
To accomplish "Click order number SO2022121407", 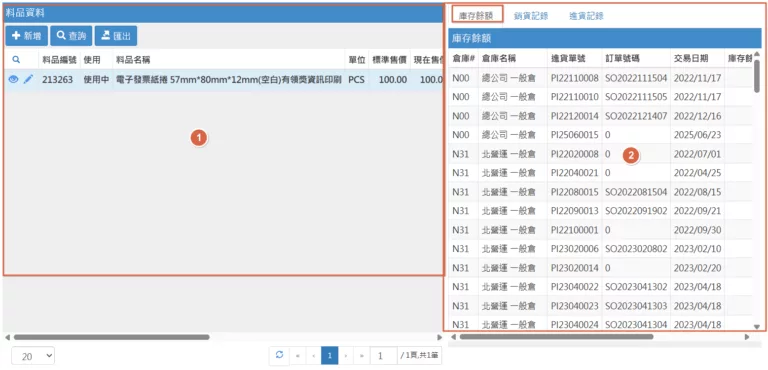I will (x=636, y=116).
